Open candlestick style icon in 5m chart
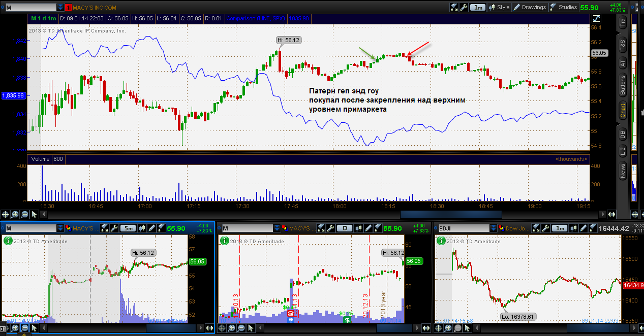Viewport: 644px width, 336px height. coord(142,228)
